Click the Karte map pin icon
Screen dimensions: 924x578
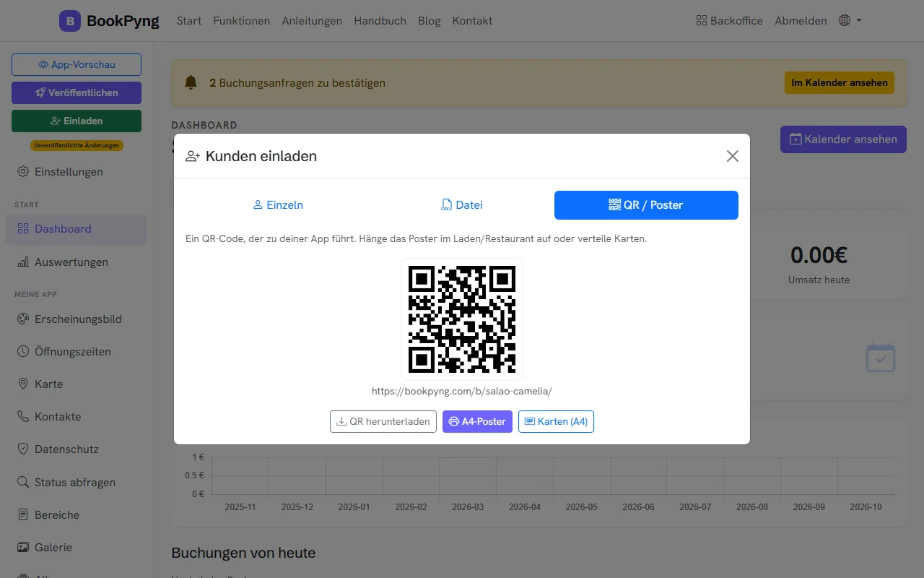[22, 384]
